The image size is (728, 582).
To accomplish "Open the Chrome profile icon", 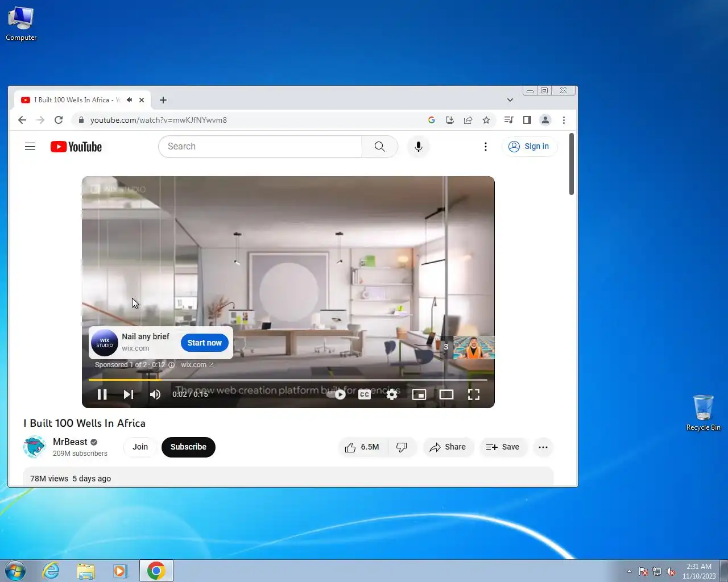I will pyautogui.click(x=545, y=120).
